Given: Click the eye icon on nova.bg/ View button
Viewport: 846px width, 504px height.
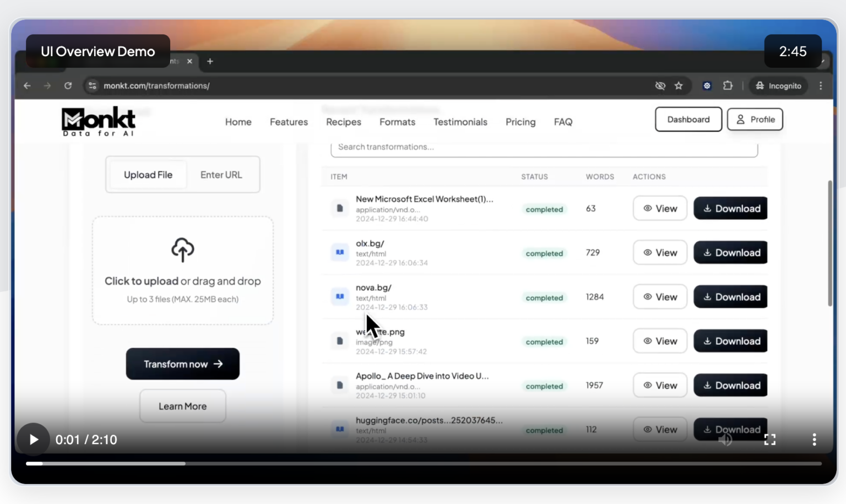Looking at the screenshot, I should 647,297.
